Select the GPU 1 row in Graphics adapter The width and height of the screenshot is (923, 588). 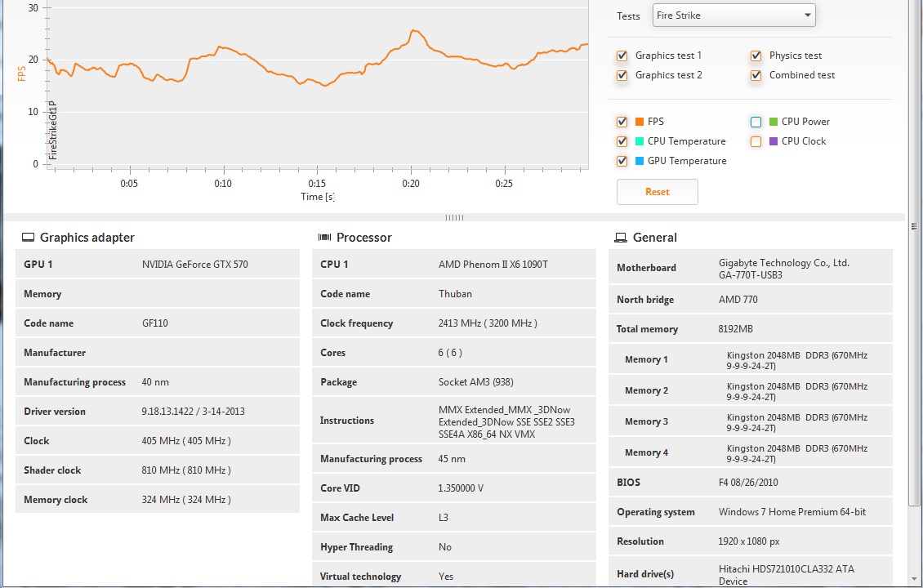pyautogui.click(x=157, y=265)
